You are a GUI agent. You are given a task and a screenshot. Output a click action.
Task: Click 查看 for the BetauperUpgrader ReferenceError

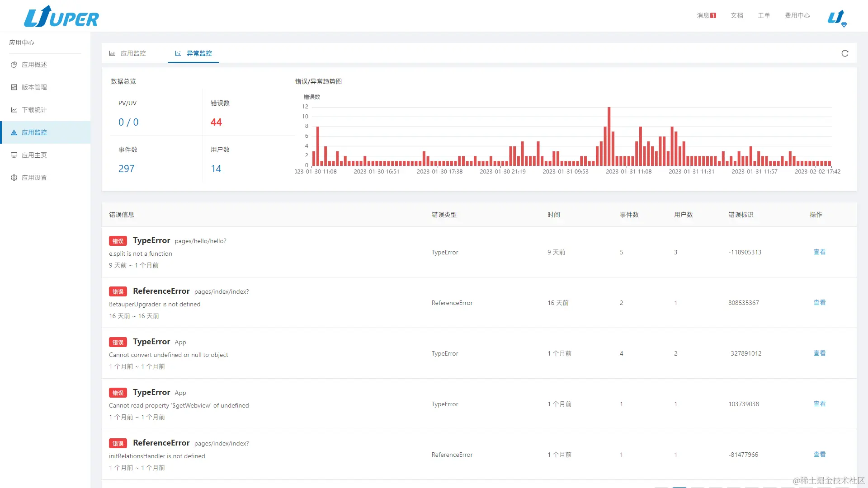pos(819,303)
